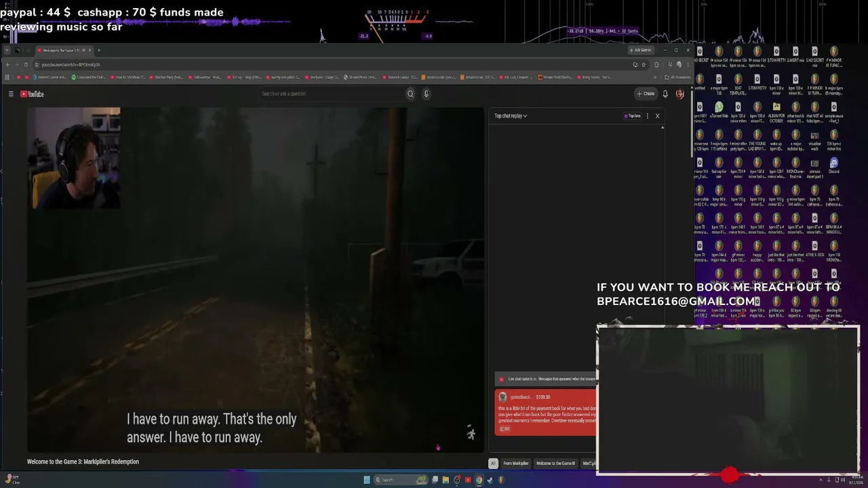Click the YouTube Create button
Viewport: 868px width, 488px height.
click(646, 94)
